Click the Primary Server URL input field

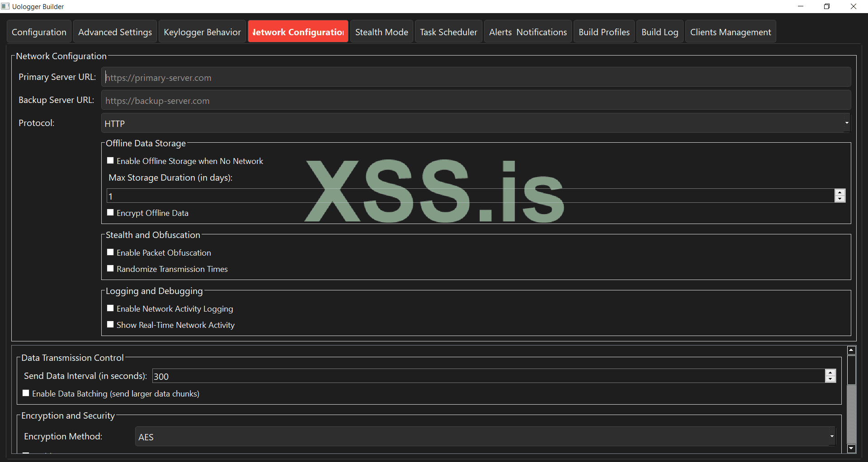pyautogui.click(x=476, y=77)
